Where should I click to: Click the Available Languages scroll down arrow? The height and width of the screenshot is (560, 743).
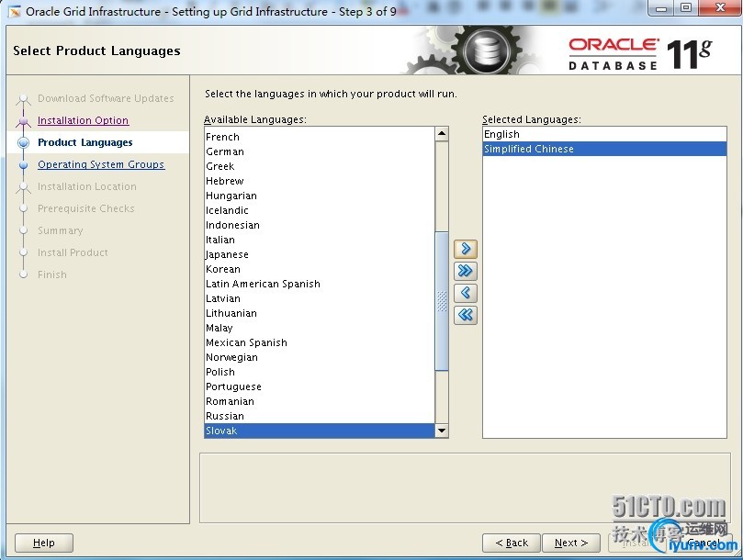click(442, 431)
